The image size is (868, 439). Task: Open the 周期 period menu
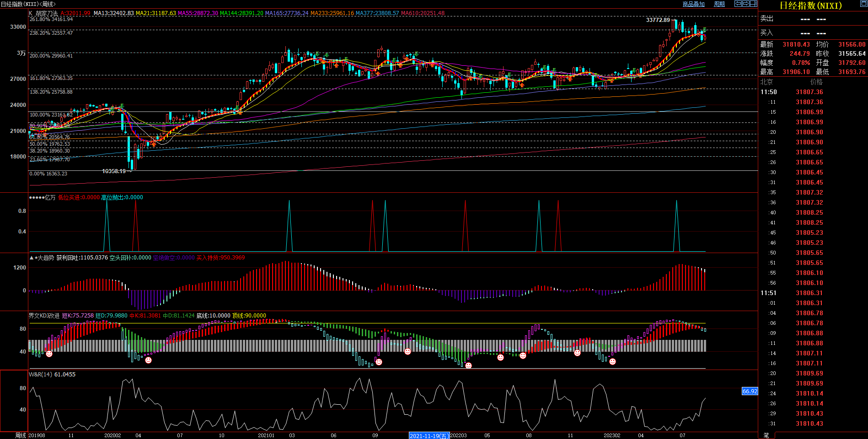coord(719,4)
